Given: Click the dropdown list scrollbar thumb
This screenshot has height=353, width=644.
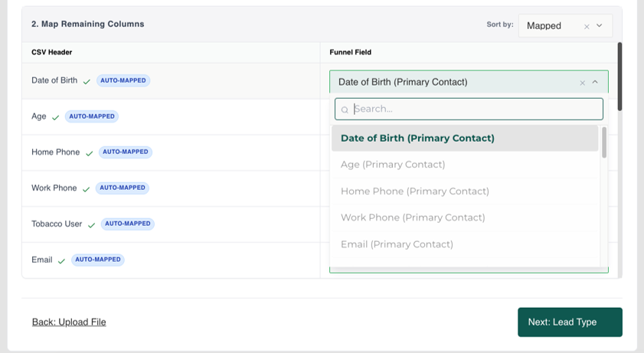Looking at the screenshot, I should coord(603,142).
